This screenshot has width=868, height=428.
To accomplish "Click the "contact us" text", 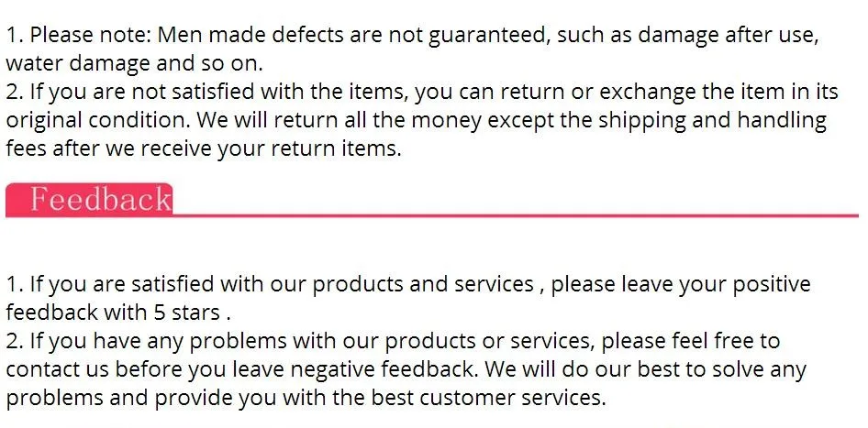I will 58,368.
